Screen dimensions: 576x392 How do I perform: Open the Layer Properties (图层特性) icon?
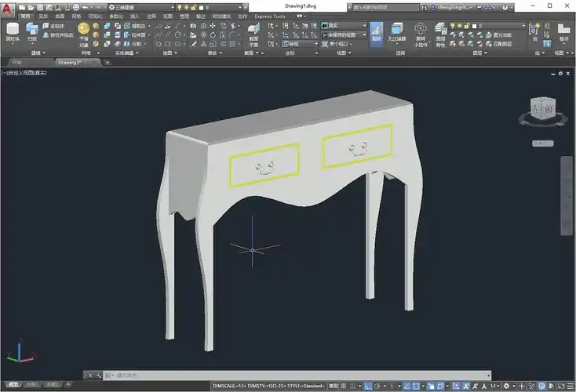[x=440, y=33]
